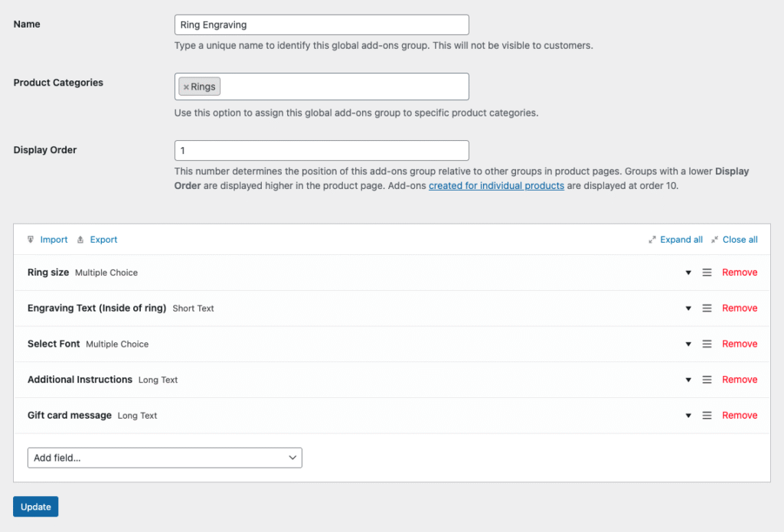Open the created for individual products link
Screen dimensions: 784x532
click(496, 186)
